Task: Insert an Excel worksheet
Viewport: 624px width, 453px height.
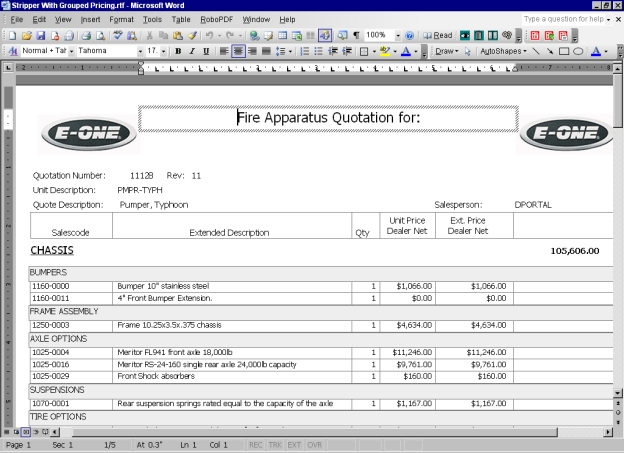Action: coord(296,36)
